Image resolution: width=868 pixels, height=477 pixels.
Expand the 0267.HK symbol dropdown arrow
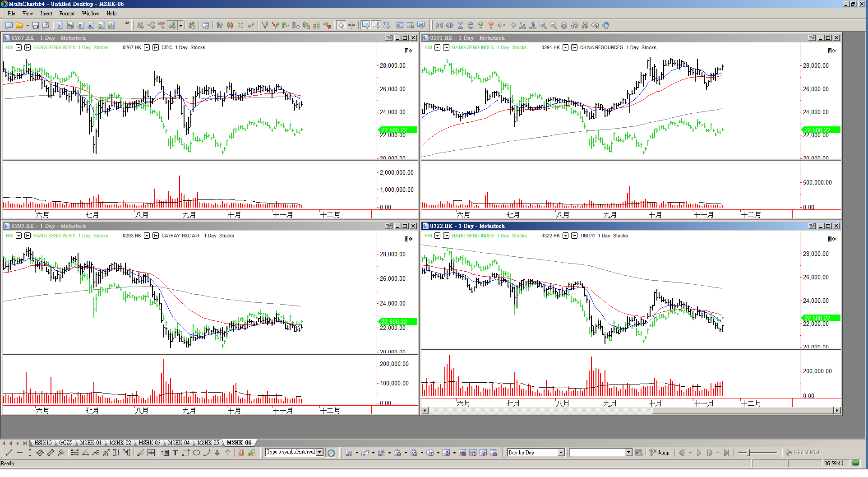(x=147, y=47)
